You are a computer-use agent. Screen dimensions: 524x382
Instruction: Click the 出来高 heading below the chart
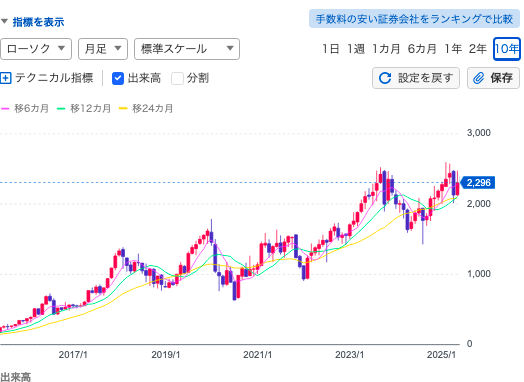[15, 377]
